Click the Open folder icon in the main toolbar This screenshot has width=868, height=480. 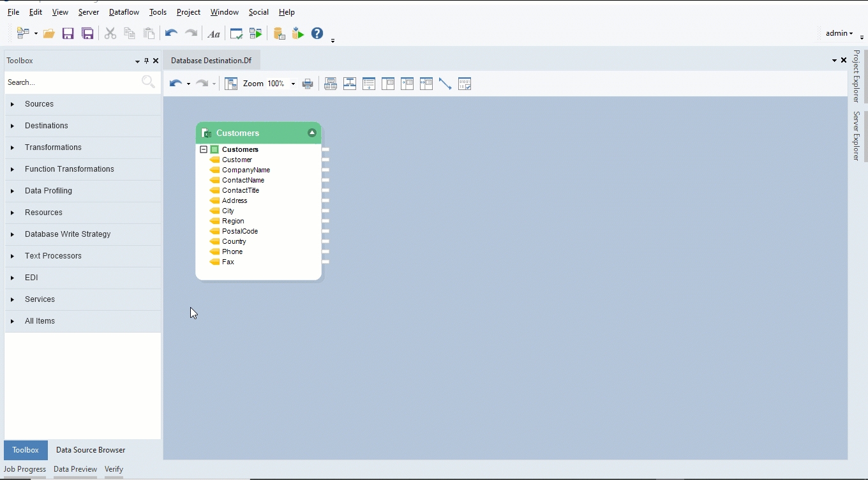point(49,34)
